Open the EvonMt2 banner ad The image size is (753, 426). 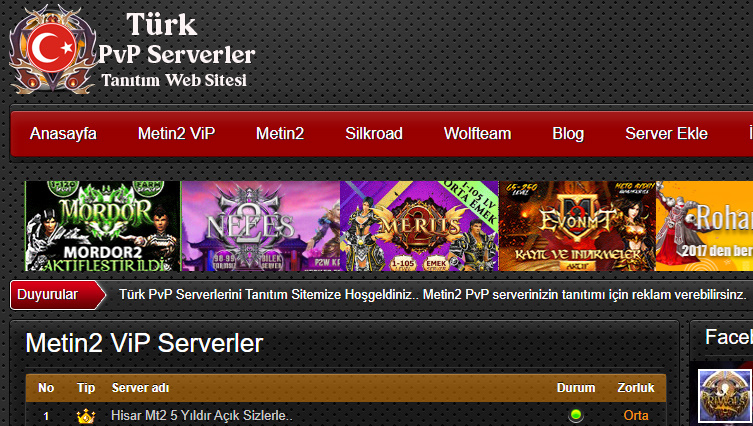point(577,226)
